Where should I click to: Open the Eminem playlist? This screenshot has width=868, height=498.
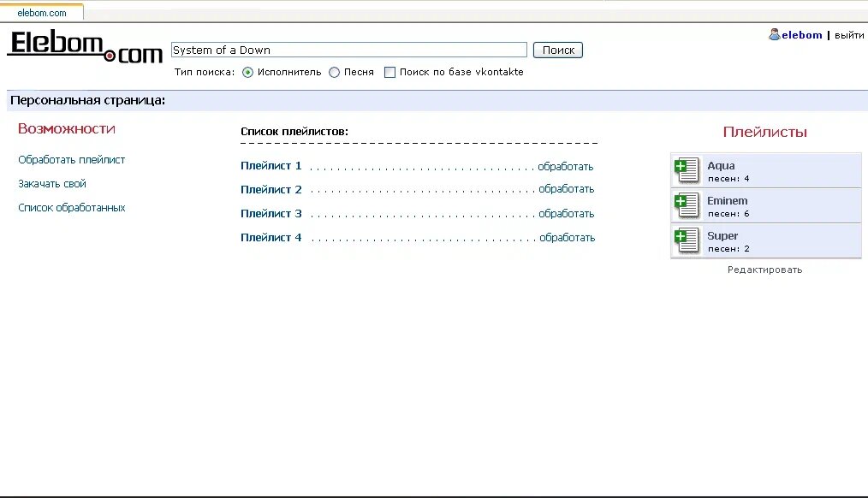click(x=727, y=201)
